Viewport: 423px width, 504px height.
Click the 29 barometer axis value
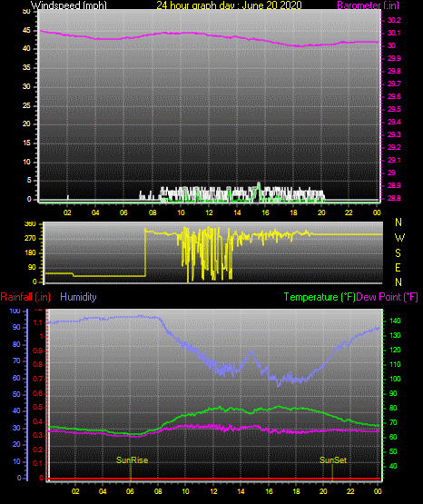(391, 173)
